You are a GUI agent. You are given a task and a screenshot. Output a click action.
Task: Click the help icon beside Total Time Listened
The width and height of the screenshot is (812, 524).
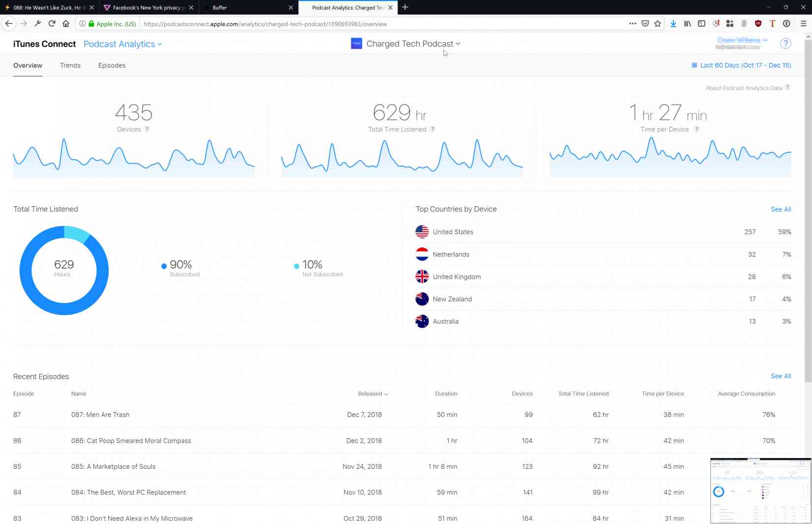(x=432, y=130)
